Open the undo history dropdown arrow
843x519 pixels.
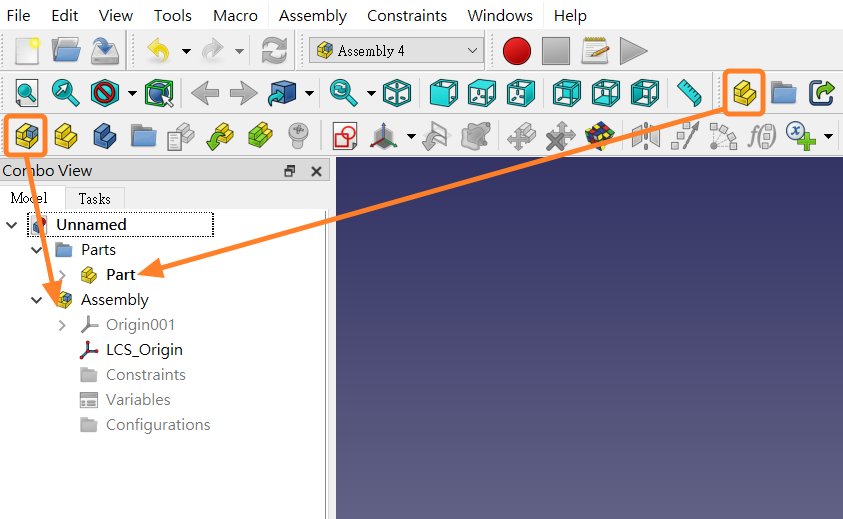186,52
